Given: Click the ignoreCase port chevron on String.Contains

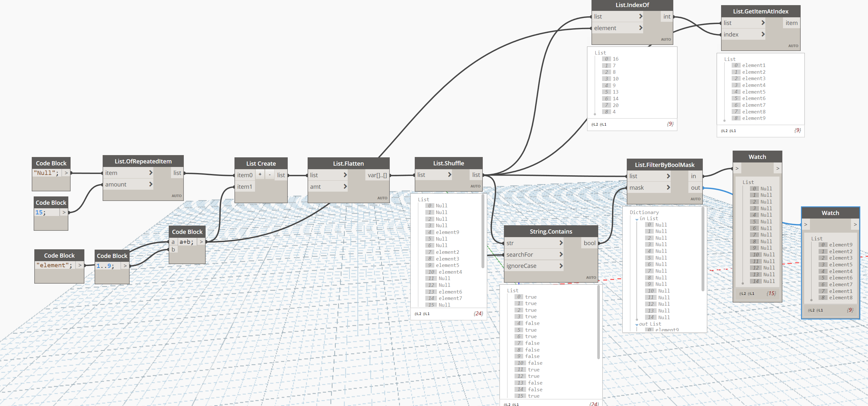Looking at the screenshot, I should [561, 266].
